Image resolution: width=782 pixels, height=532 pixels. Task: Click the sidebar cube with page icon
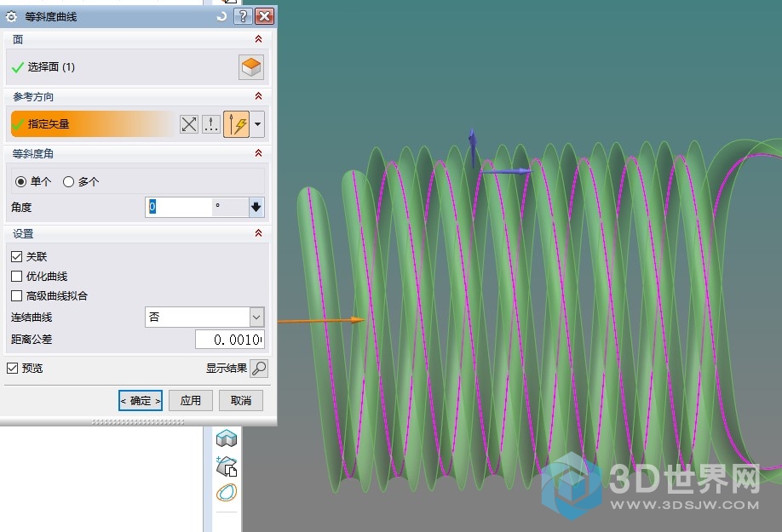227,466
